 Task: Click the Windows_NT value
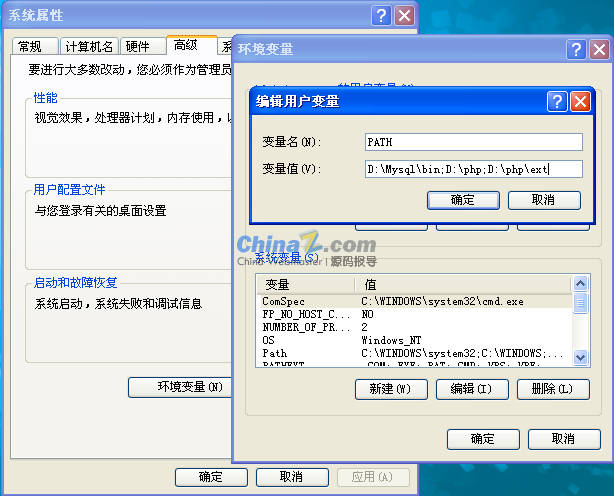[391, 340]
